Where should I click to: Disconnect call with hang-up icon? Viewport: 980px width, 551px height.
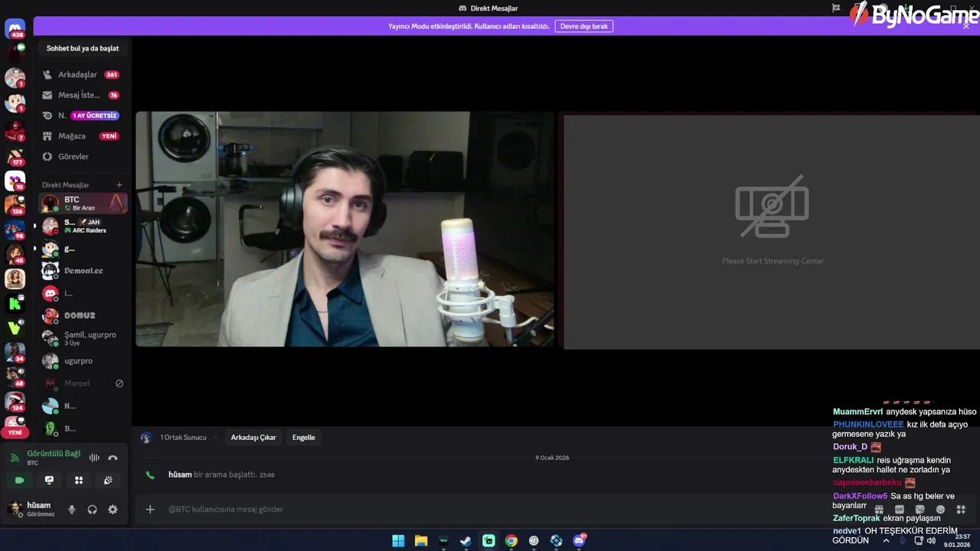(113, 458)
